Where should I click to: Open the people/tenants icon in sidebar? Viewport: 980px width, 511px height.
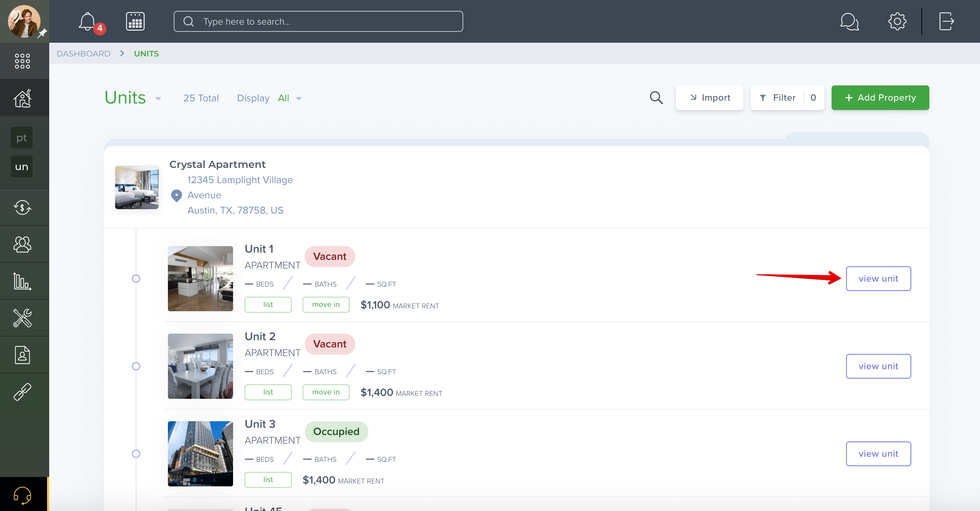click(22, 244)
